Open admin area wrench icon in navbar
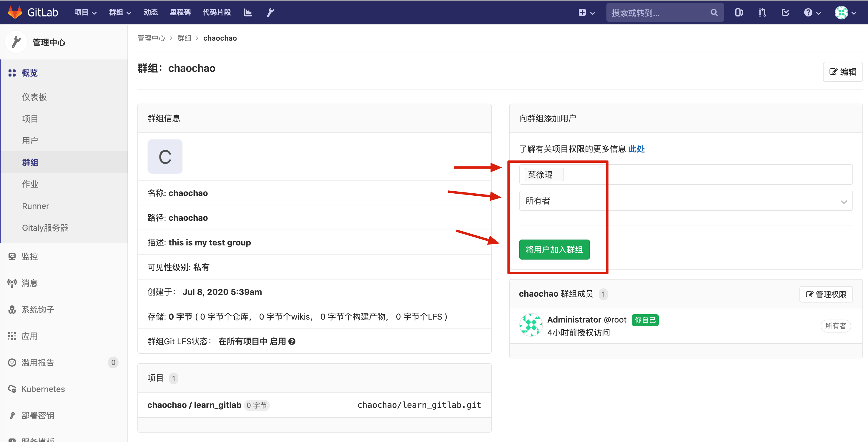This screenshot has height=442, width=868. (270, 12)
